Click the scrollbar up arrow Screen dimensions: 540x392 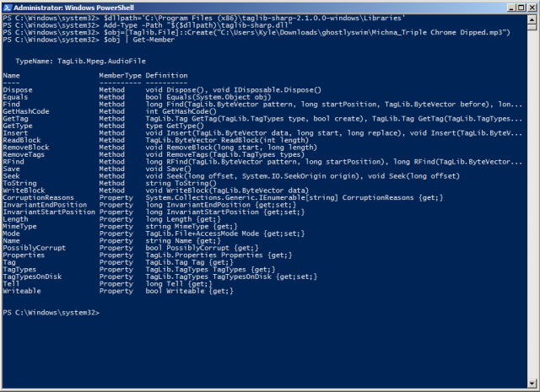coord(532,20)
